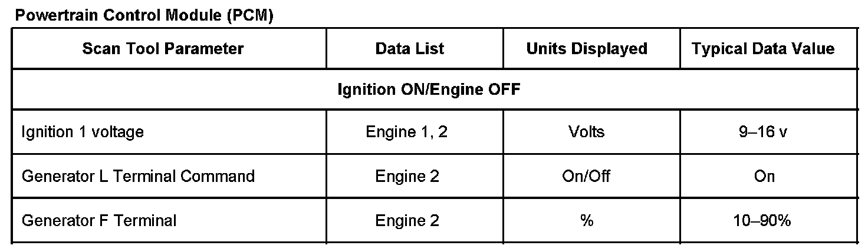Click the Ignition 1 voltage parameter
Viewport: 868px width, 252px height.
[83, 132]
